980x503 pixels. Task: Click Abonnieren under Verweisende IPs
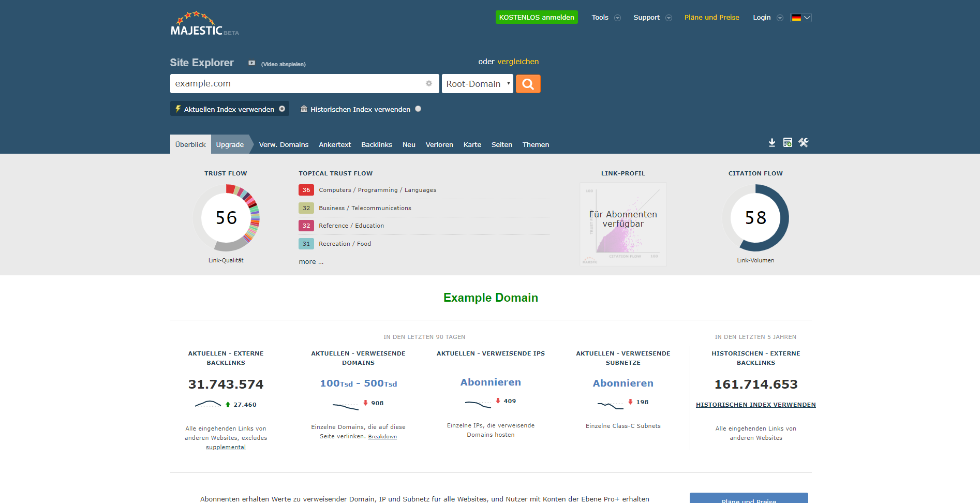(491, 382)
